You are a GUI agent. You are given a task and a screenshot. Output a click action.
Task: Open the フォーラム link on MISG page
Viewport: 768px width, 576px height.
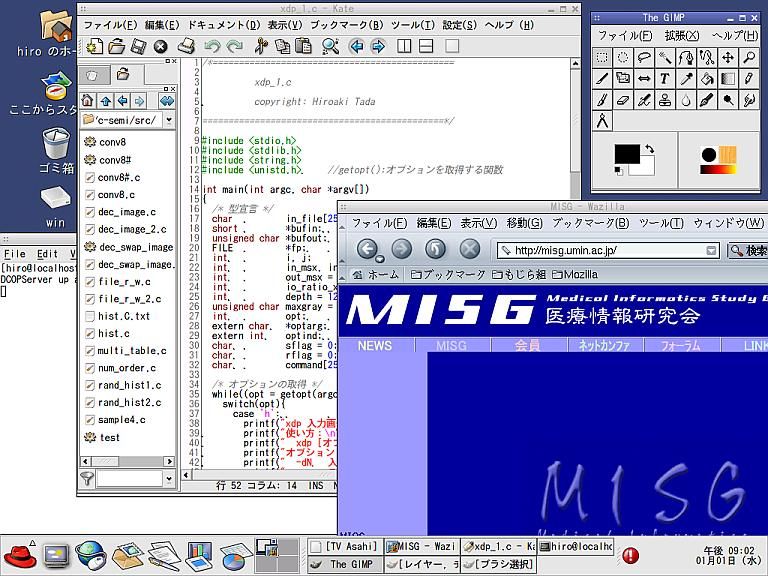681,346
